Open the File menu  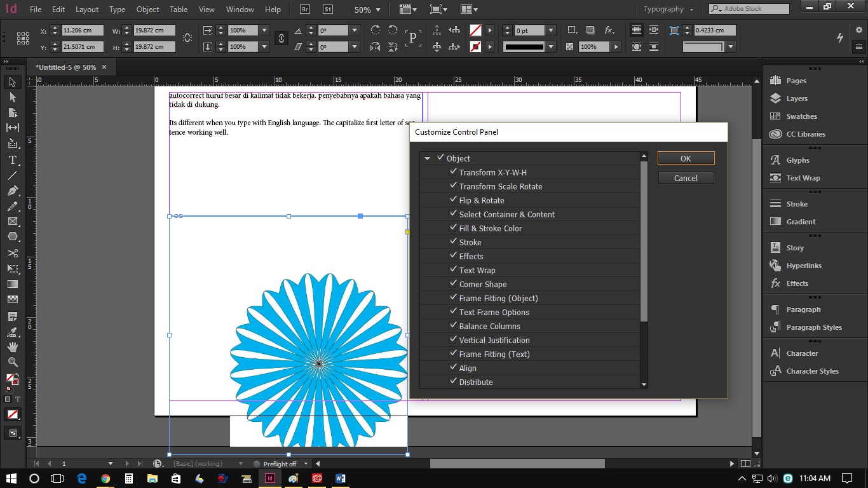pos(36,10)
